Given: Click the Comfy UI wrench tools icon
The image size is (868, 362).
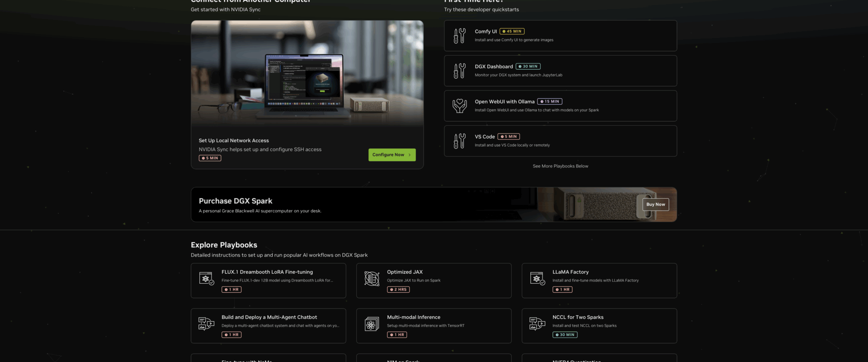Looking at the screenshot, I should click(x=459, y=36).
